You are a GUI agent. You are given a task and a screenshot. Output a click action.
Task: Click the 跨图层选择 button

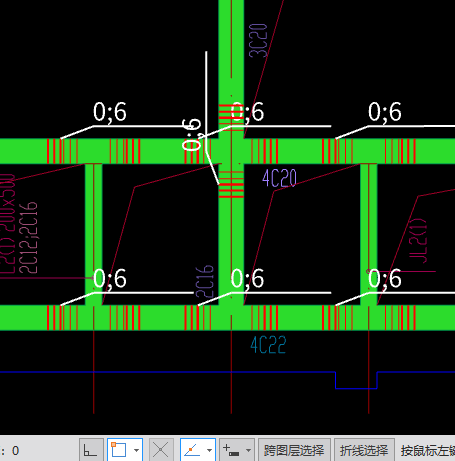294,450
